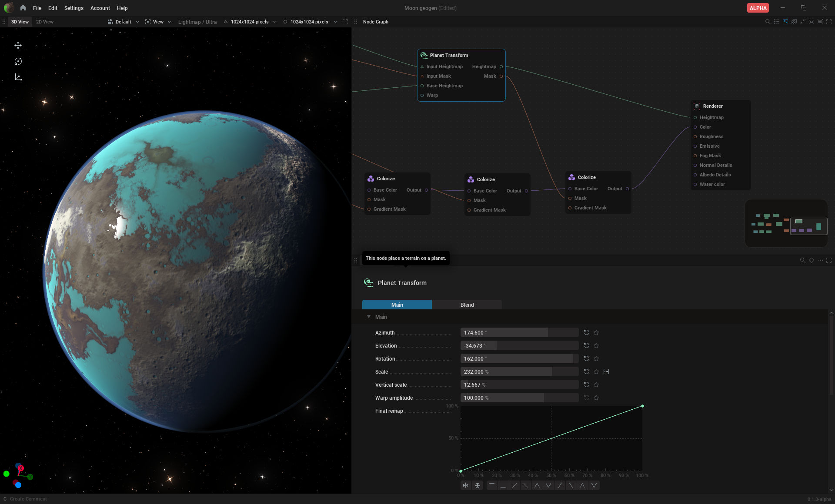Select the move gizmo tool in 3D view
Viewport: 835px width, 504px height.
18,46
